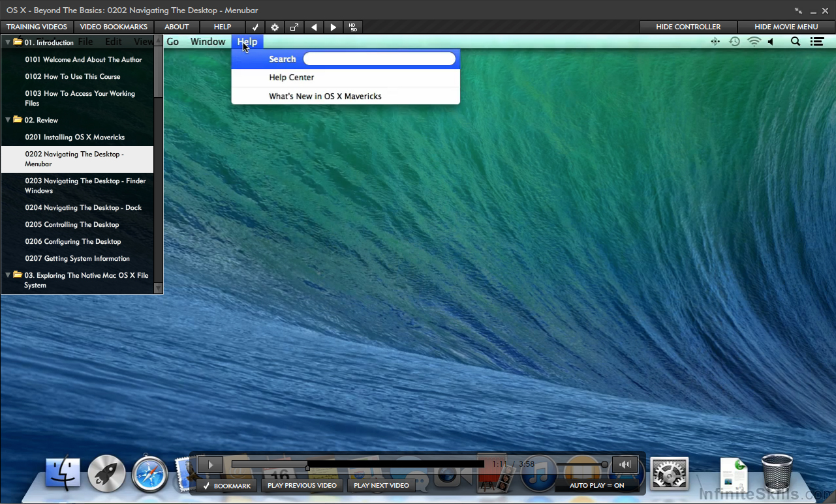Click the About button in player toolbar
Screen dimensions: 836x504
[x=176, y=27]
